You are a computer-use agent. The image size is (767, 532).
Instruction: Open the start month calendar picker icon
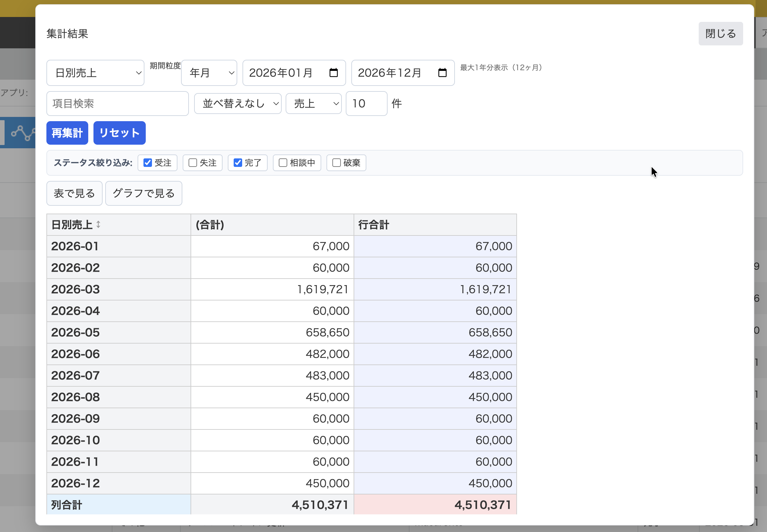point(333,73)
